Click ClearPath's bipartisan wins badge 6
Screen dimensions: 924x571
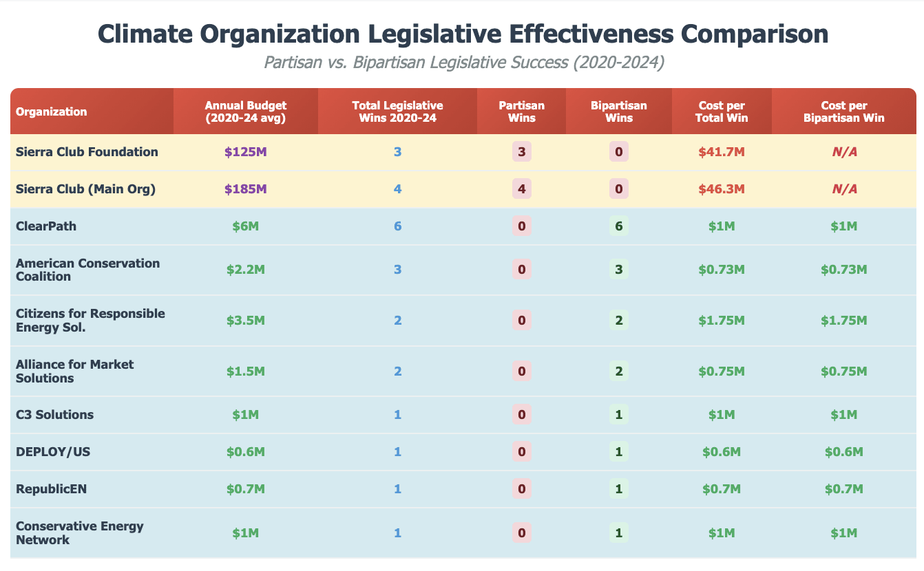(619, 226)
